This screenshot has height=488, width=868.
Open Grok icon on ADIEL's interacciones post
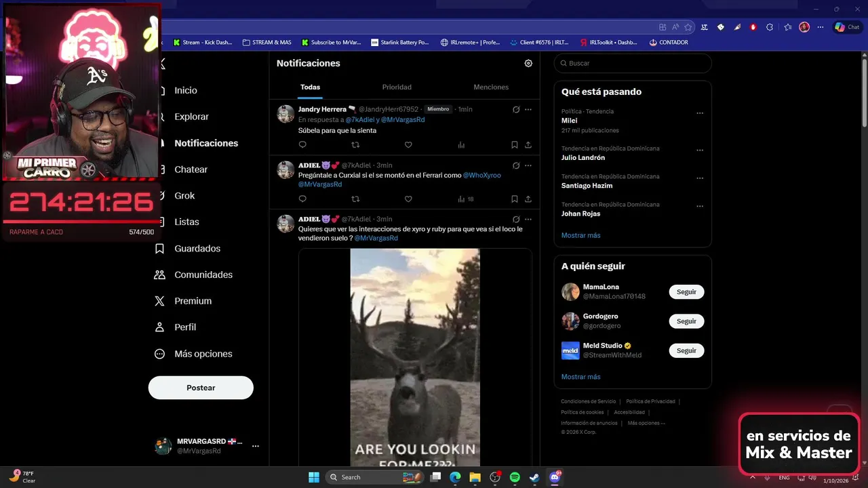[516, 219]
